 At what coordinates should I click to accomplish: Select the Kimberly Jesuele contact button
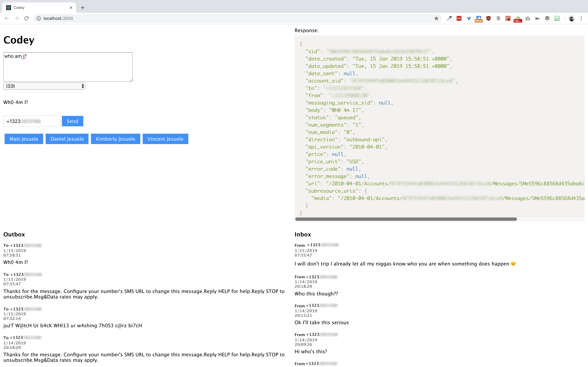point(115,139)
